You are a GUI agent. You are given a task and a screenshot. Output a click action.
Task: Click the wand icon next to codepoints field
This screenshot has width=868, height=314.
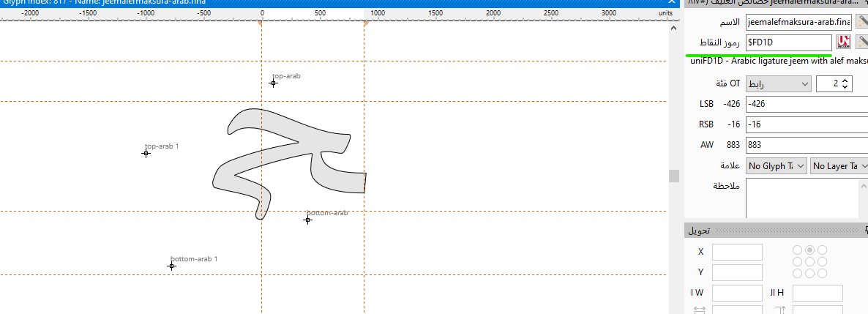pyautogui.click(x=861, y=42)
